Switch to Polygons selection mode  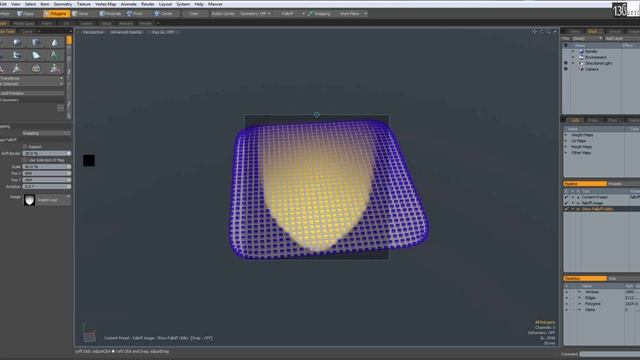(x=56, y=13)
